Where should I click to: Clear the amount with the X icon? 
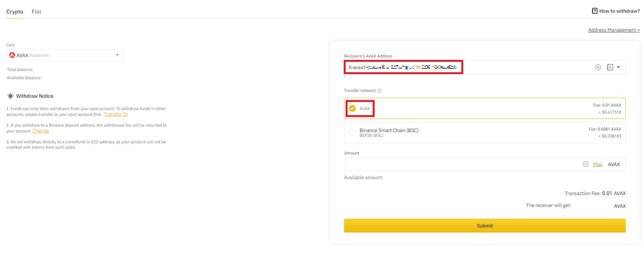(586, 164)
